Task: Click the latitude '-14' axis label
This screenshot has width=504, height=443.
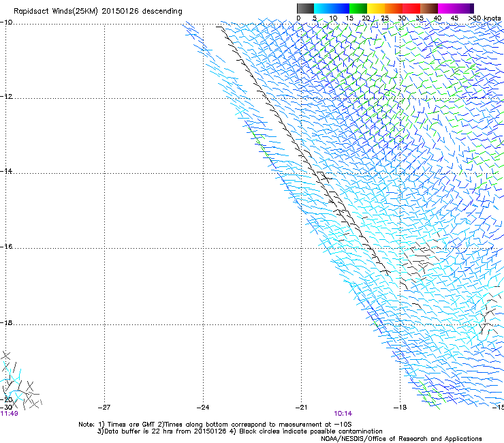Action: coord(6,171)
